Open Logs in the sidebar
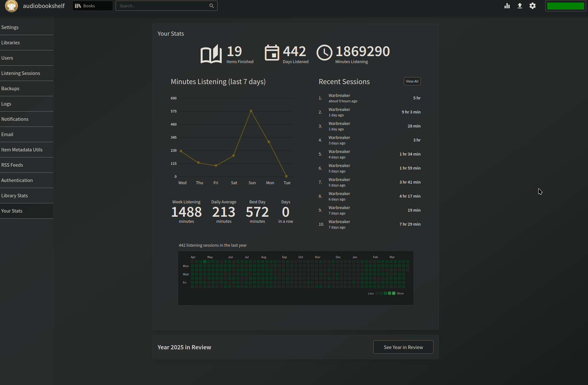Viewport: 588px width, 385px height. [26, 104]
